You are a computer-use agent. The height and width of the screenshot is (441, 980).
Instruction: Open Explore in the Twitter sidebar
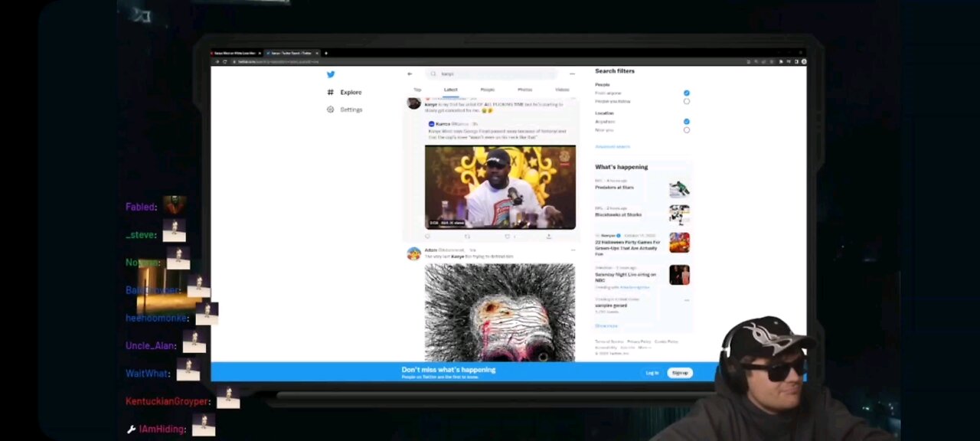tap(345, 92)
